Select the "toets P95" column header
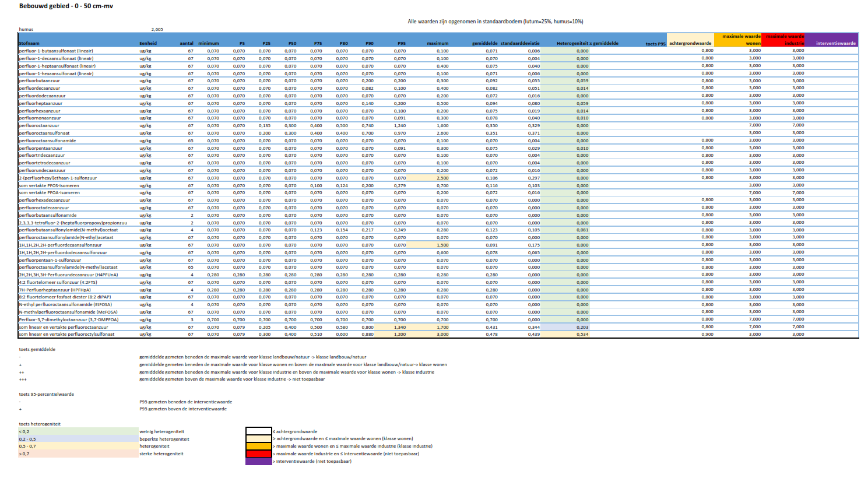 [x=655, y=44]
